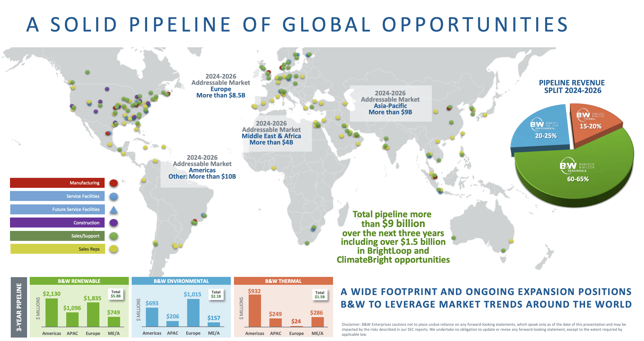
Task: Click the Americas Other: More than $10B label
Action: (202, 173)
